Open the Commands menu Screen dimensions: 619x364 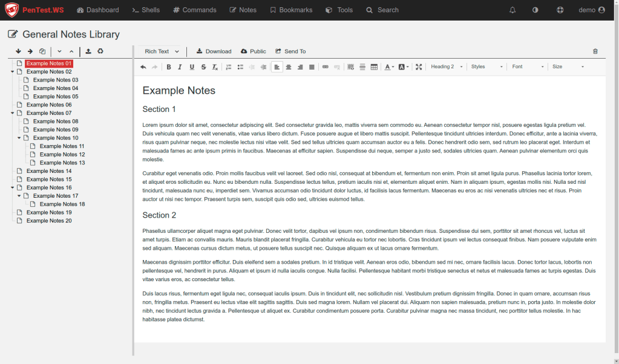point(194,10)
